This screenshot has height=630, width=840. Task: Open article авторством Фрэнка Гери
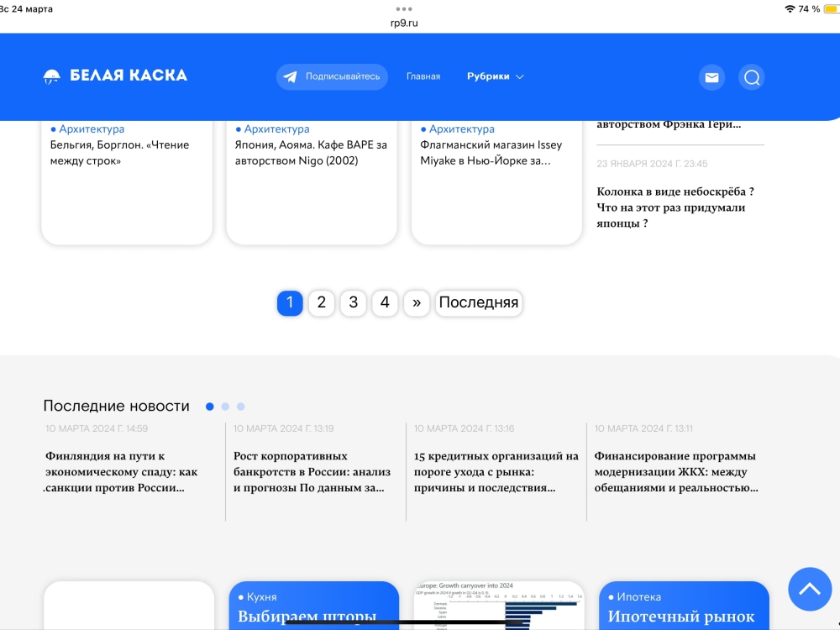(669, 125)
